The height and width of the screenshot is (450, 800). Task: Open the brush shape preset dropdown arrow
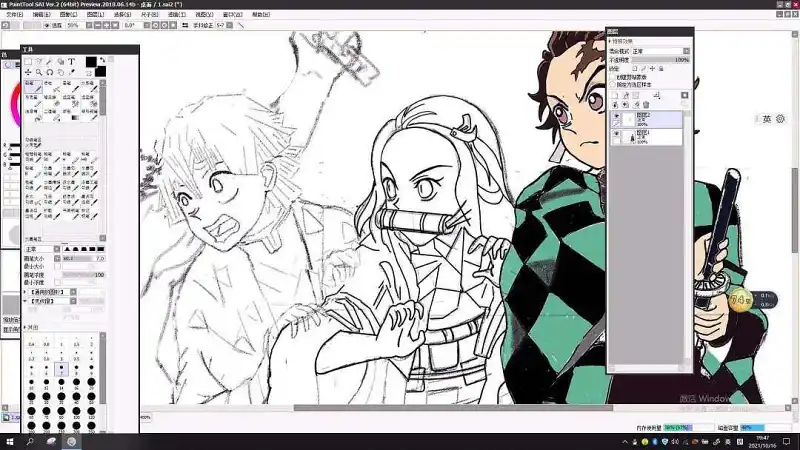click(73, 292)
